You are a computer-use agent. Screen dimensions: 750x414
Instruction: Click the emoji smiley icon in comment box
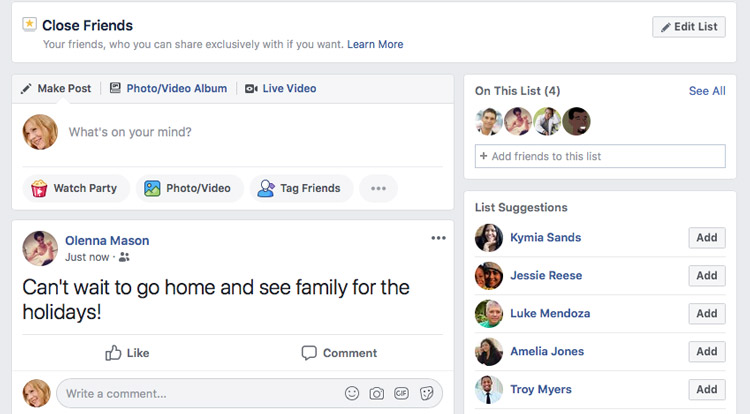coord(352,393)
